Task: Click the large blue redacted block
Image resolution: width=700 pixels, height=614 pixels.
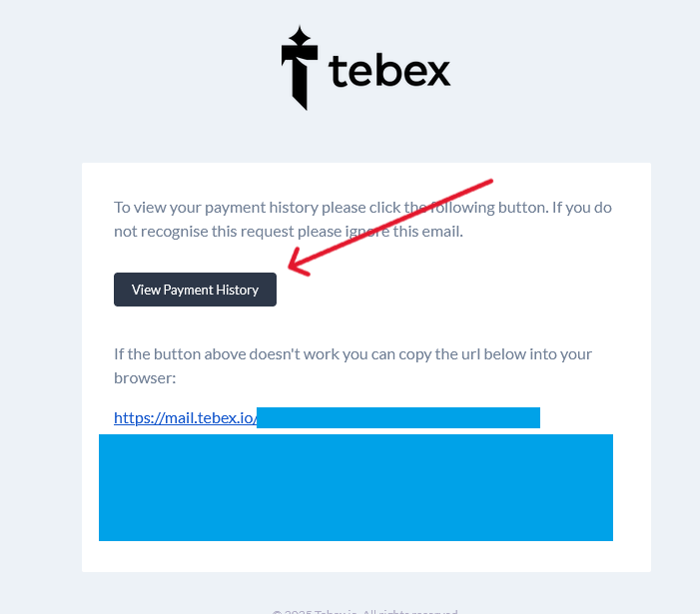Action: tap(355, 487)
